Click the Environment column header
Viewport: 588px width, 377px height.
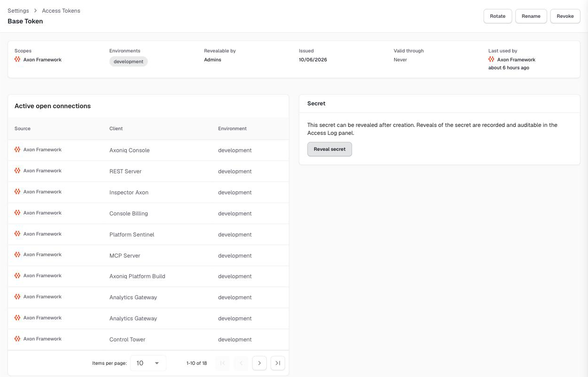point(232,128)
